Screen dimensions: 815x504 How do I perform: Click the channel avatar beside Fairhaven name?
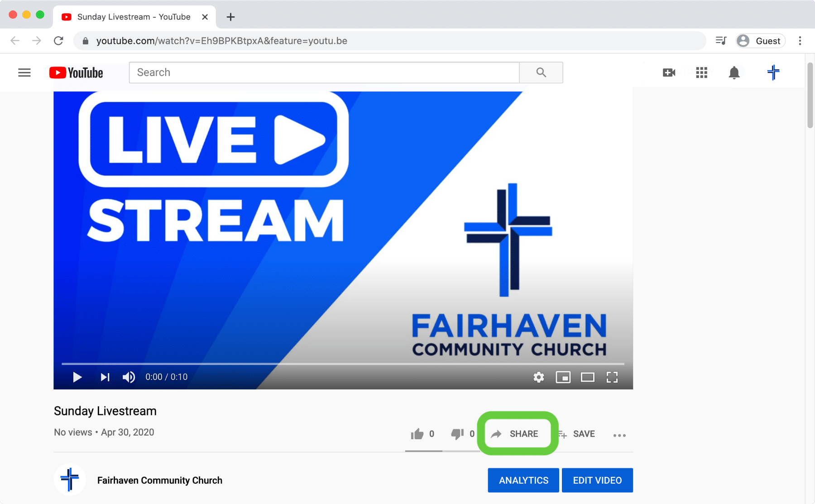[x=70, y=480]
